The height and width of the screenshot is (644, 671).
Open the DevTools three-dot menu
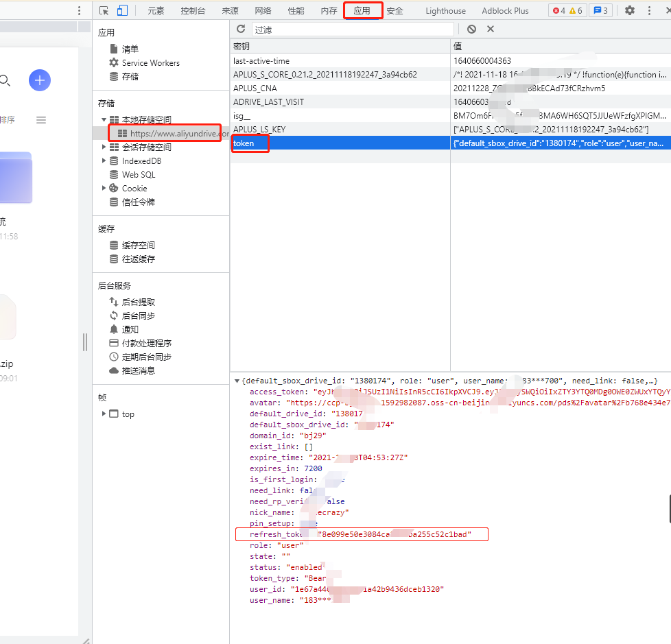[x=649, y=10]
